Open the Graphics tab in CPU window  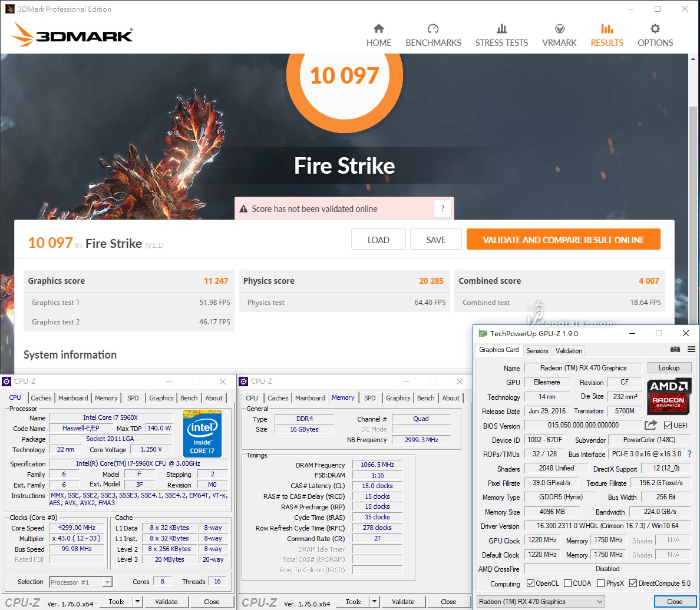161,397
